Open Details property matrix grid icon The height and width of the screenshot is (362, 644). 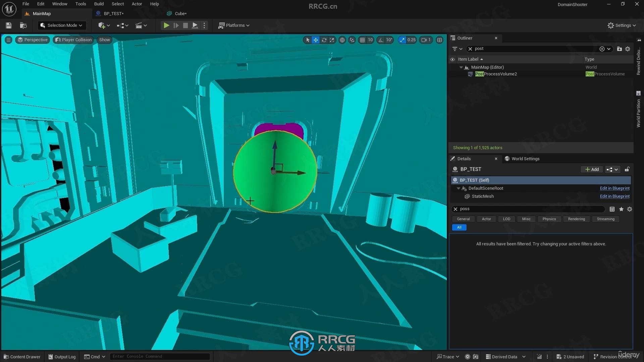pyautogui.click(x=612, y=209)
